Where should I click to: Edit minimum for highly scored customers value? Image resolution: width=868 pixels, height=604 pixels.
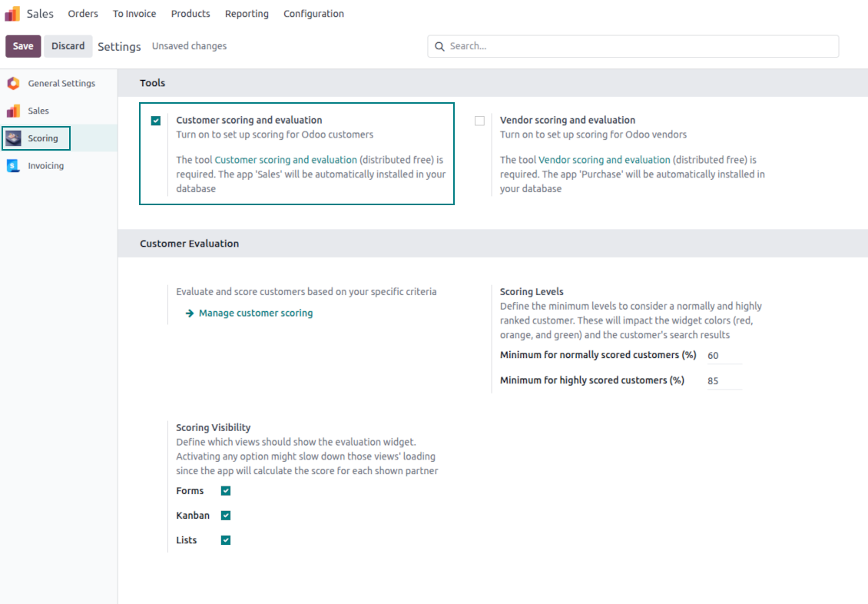(724, 381)
